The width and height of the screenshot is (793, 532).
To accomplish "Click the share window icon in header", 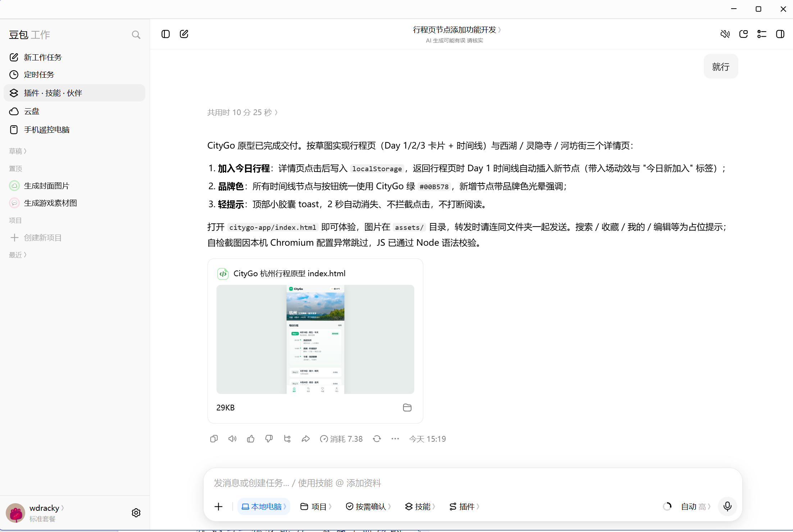I will click(743, 34).
